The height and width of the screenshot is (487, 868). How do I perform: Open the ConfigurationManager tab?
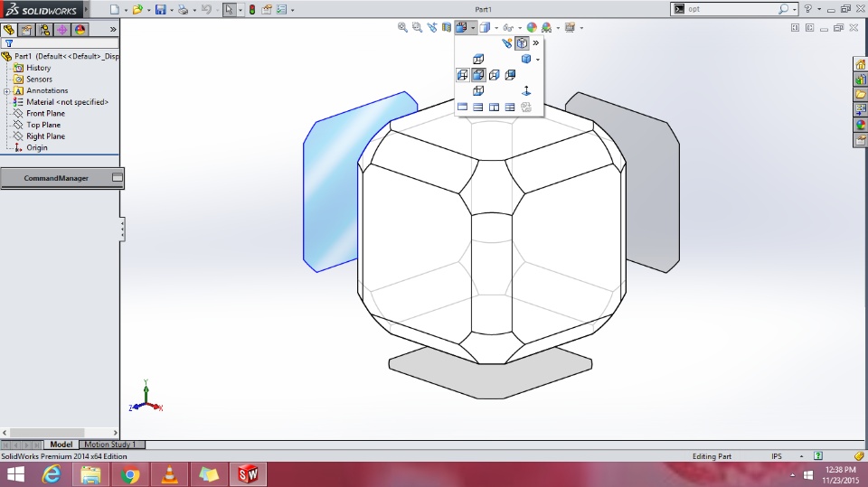tap(44, 29)
